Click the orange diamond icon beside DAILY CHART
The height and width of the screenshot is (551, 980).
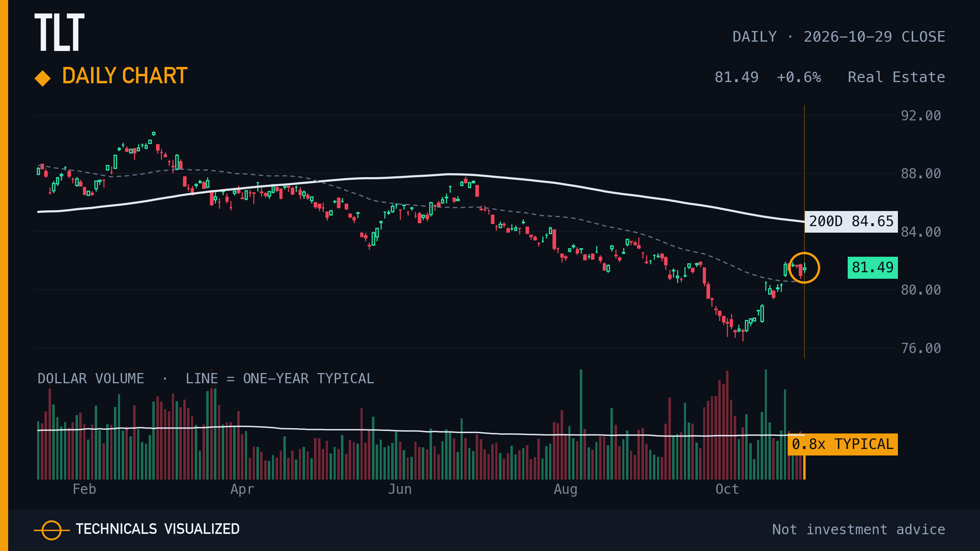pos(42,78)
